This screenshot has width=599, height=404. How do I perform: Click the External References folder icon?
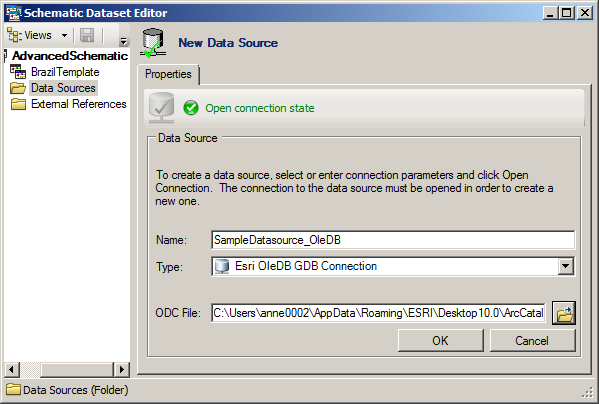(x=18, y=104)
